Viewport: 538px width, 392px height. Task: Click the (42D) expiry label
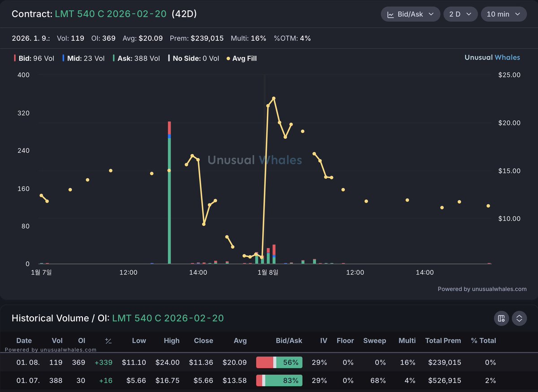tap(184, 14)
